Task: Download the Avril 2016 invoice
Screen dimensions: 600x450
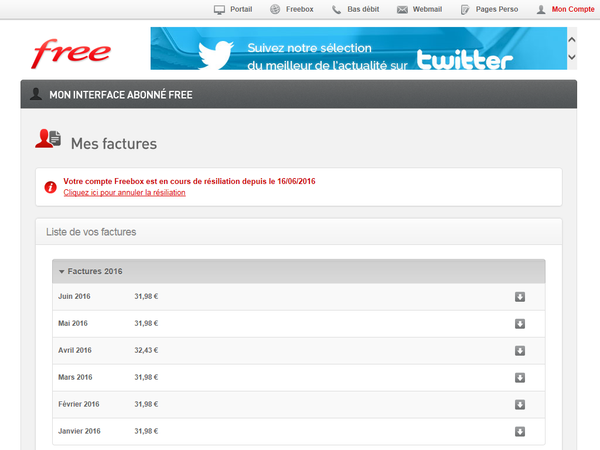Action: (520, 351)
